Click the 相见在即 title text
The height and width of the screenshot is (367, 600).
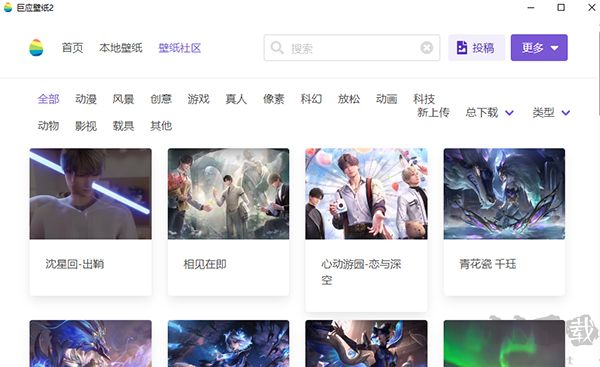[x=205, y=264]
